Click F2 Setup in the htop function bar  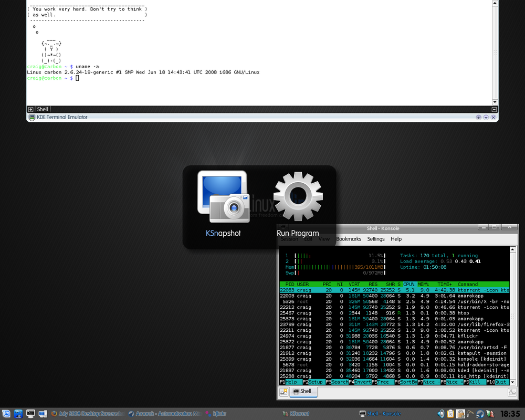click(313, 382)
